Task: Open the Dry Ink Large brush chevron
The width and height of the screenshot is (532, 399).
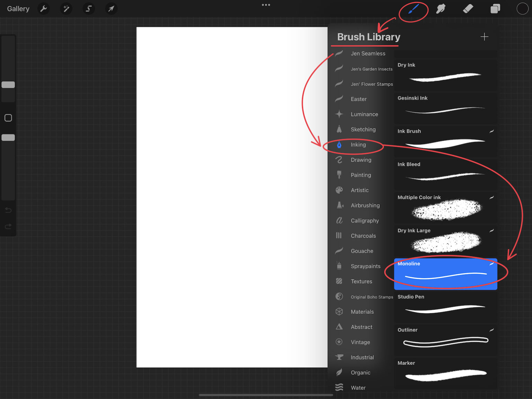Action: tap(492, 230)
